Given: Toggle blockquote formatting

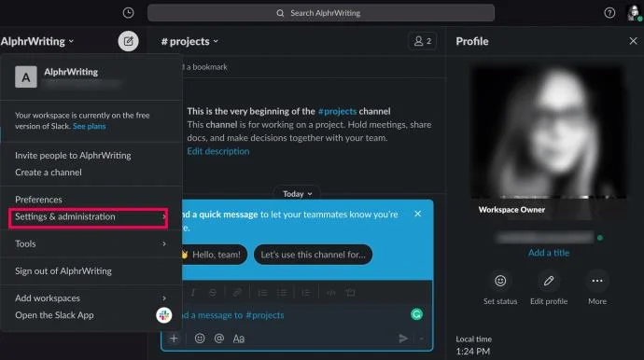Looking at the screenshot, I should pyautogui.click(x=306, y=293).
